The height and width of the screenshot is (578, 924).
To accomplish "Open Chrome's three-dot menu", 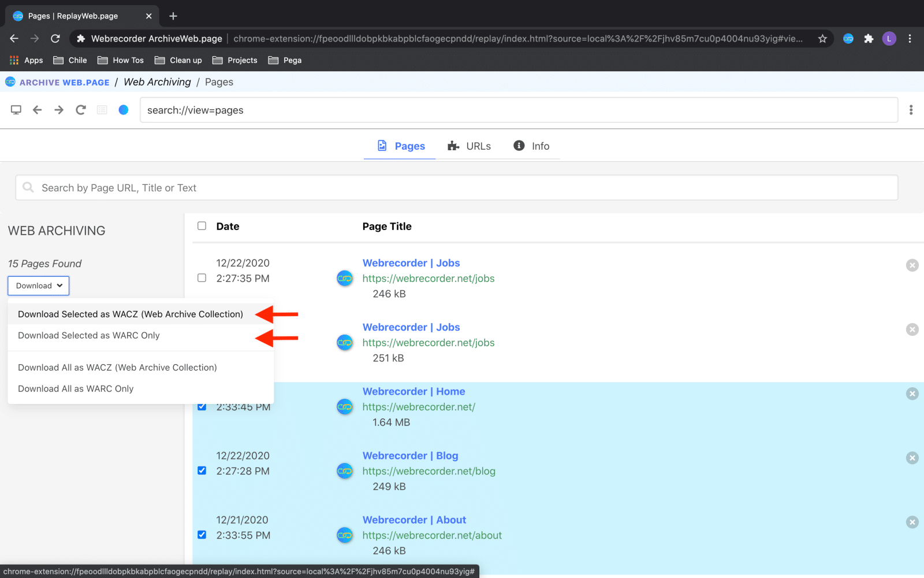I will click(x=910, y=39).
